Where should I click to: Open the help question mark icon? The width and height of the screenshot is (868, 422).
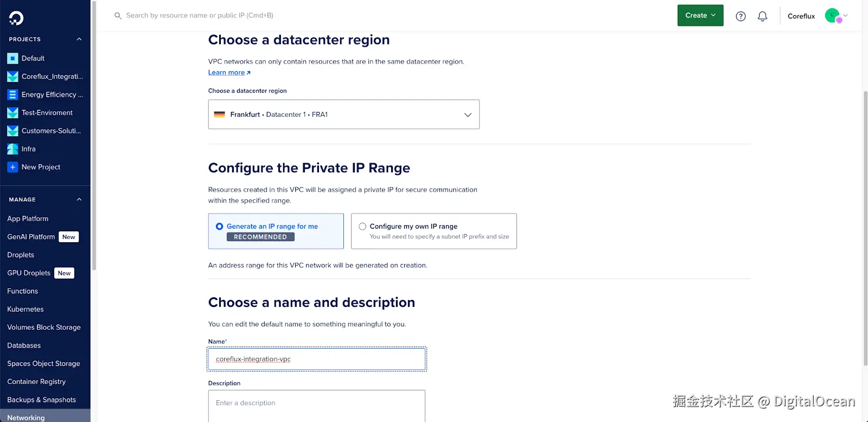pyautogui.click(x=741, y=16)
